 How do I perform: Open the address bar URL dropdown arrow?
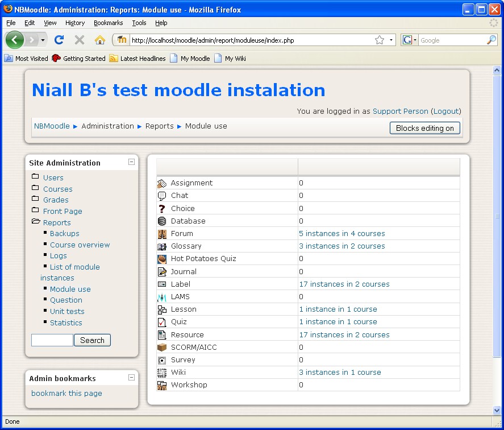point(391,40)
